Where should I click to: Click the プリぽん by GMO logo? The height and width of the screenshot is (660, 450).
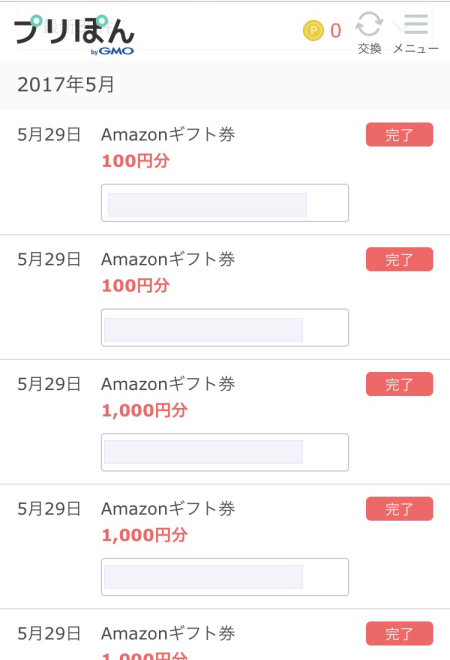[74, 35]
